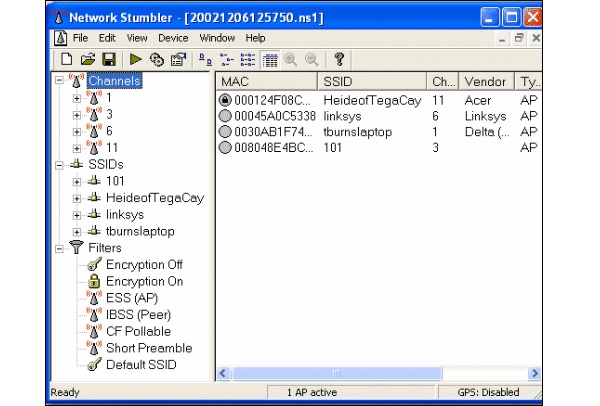This screenshot has height=406, width=600.
Task: Open the Options toolbar icon
Action: click(x=178, y=60)
